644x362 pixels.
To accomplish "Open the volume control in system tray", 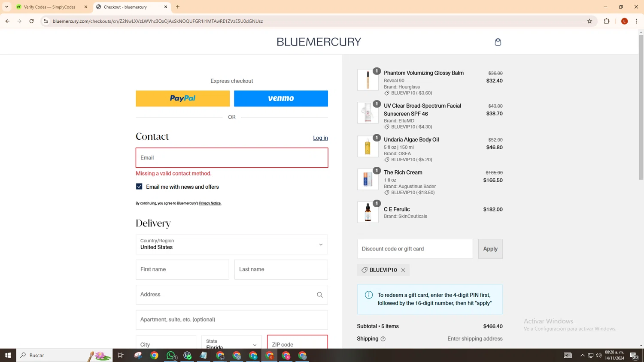I will 598,355.
